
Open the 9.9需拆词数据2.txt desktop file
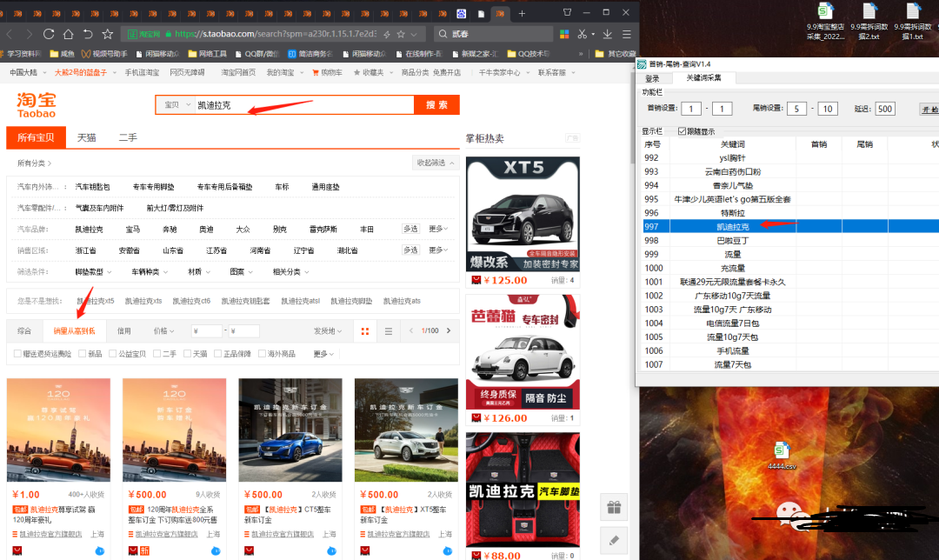tap(869, 22)
